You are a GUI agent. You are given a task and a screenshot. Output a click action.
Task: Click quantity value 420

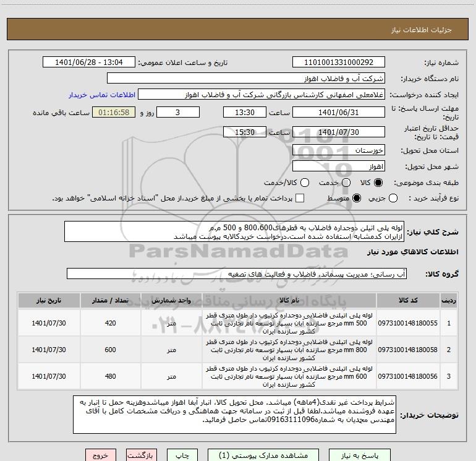[111, 323]
